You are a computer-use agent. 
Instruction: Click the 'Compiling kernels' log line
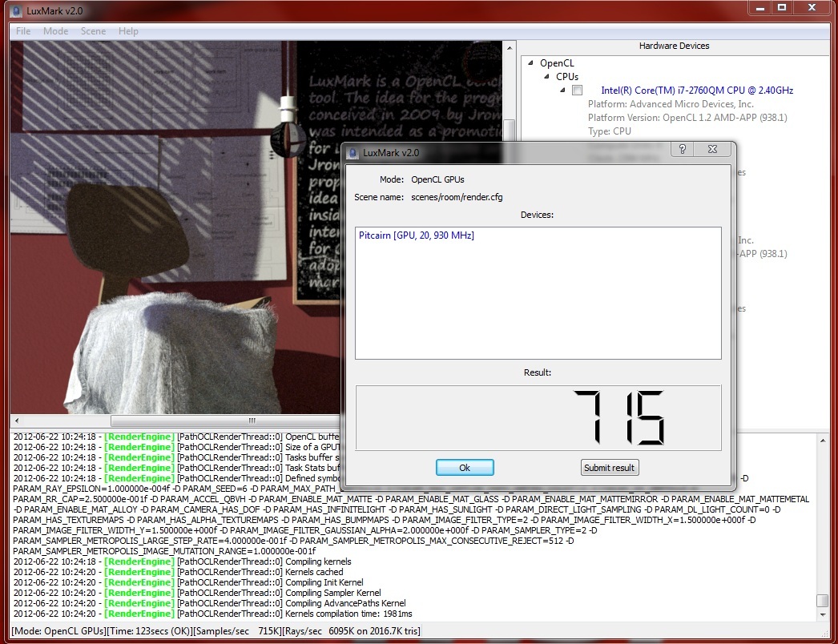182,561
